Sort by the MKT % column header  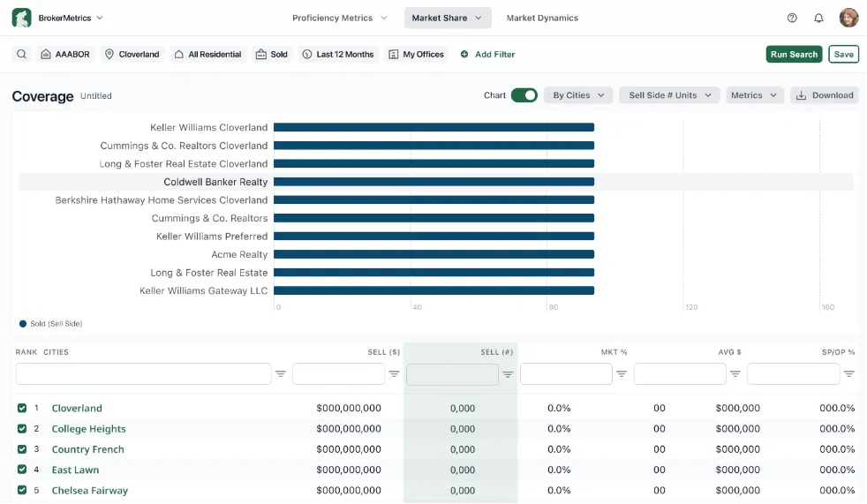click(x=614, y=352)
